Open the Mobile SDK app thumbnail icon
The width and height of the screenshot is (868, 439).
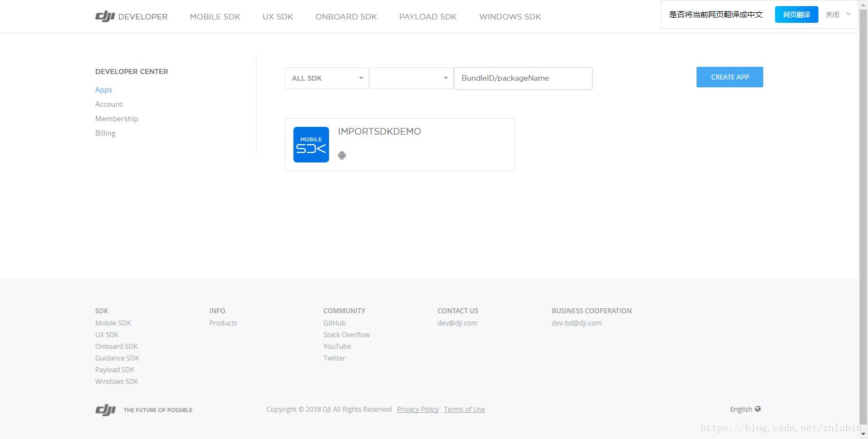(311, 145)
